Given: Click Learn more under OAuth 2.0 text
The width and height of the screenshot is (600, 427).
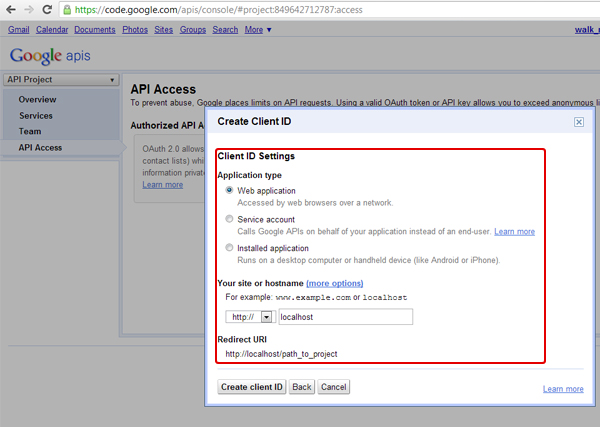Looking at the screenshot, I should pyautogui.click(x=163, y=185).
